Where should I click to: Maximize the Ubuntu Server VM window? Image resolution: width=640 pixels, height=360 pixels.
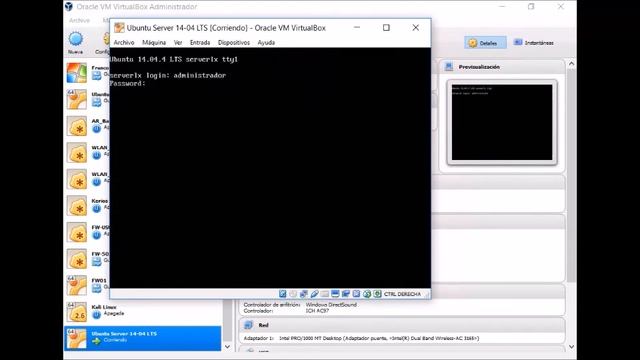pyautogui.click(x=386, y=28)
